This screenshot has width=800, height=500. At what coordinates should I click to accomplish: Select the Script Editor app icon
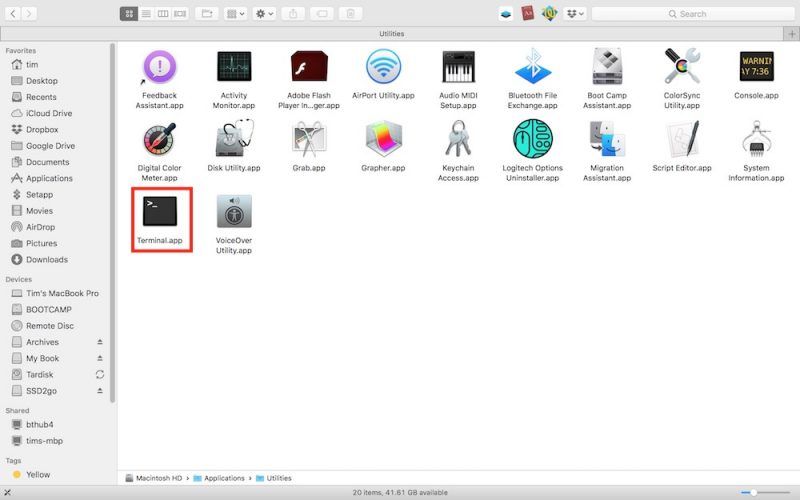click(x=681, y=140)
